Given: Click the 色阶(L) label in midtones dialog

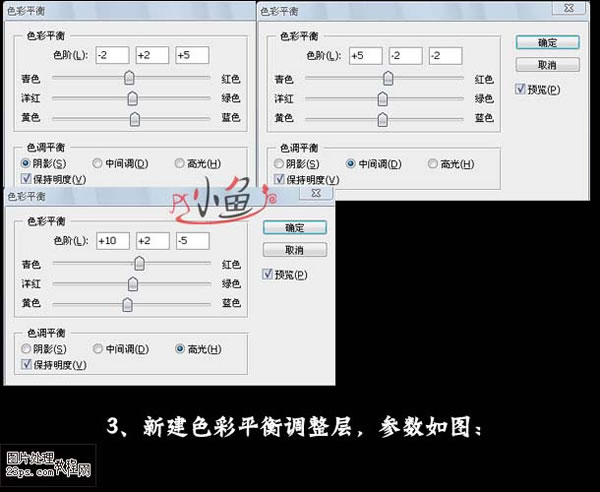Looking at the screenshot, I should [x=324, y=55].
